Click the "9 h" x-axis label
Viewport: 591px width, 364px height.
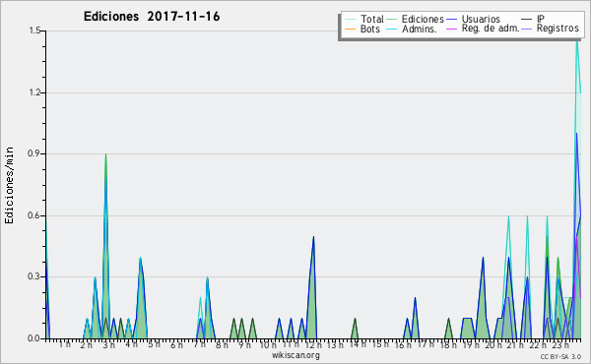[x=244, y=345]
